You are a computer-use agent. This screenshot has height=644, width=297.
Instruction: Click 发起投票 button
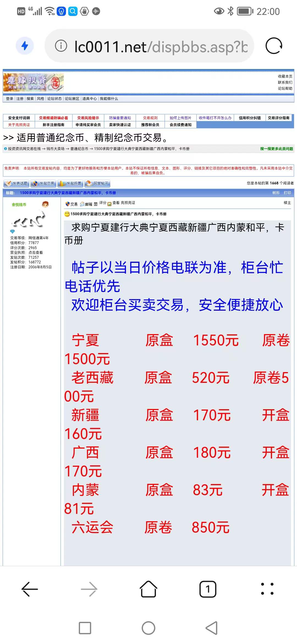point(70,183)
